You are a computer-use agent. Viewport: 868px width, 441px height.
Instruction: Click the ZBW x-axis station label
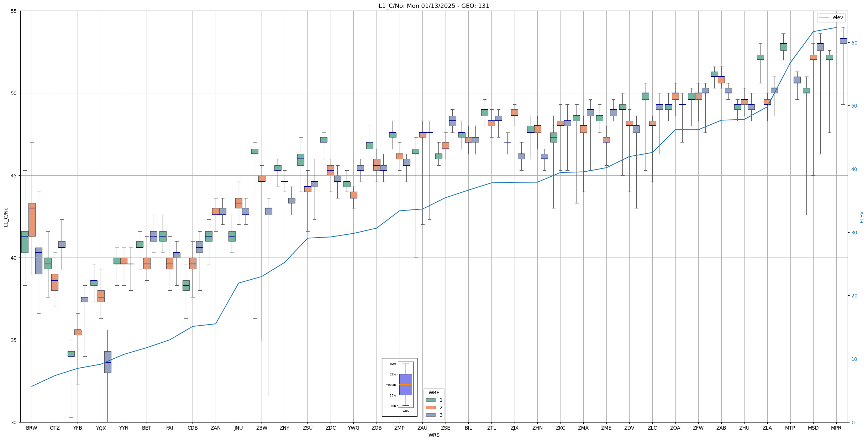[x=262, y=428]
